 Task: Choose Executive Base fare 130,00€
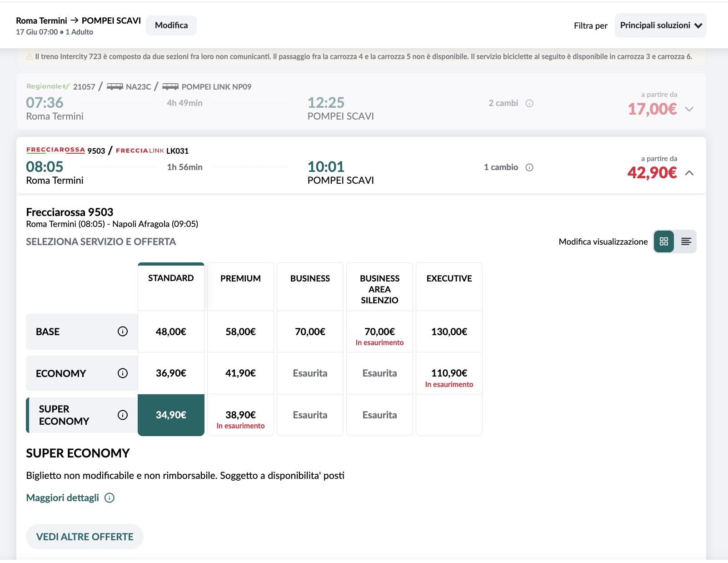449,332
